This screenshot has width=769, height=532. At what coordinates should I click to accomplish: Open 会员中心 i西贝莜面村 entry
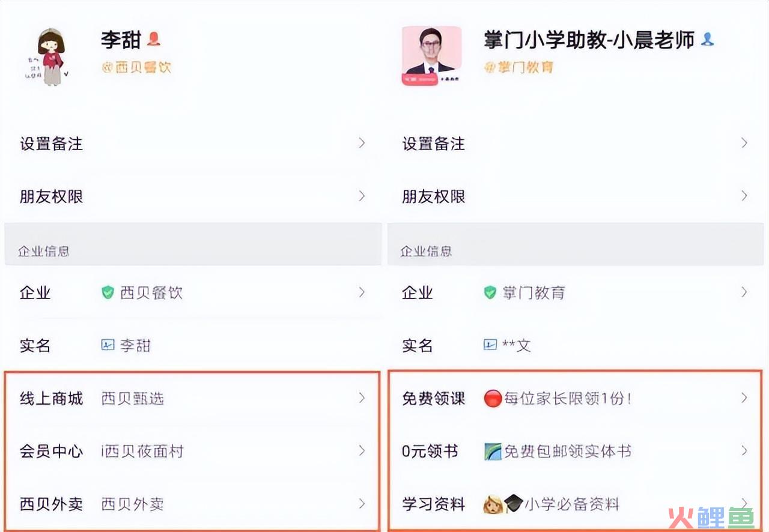click(x=192, y=451)
